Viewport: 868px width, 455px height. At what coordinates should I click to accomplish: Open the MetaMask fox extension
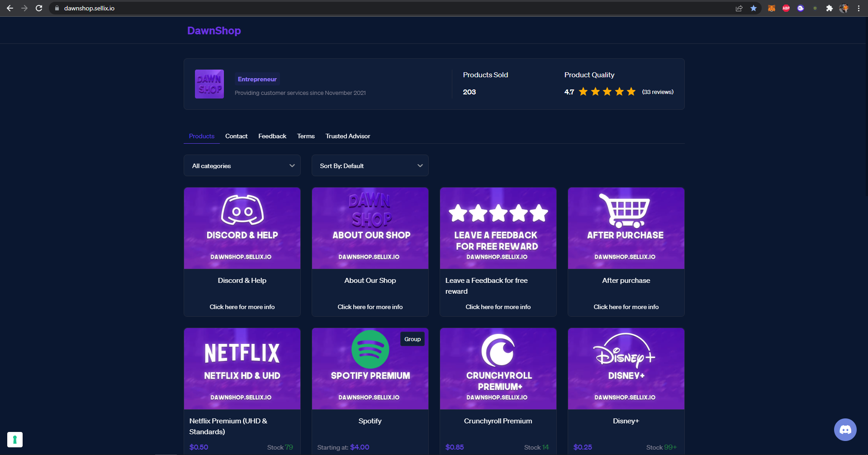point(772,8)
